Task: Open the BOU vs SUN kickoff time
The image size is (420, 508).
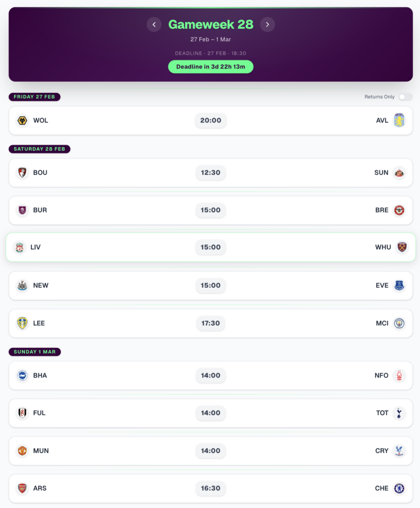Action: [x=210, y=172]
